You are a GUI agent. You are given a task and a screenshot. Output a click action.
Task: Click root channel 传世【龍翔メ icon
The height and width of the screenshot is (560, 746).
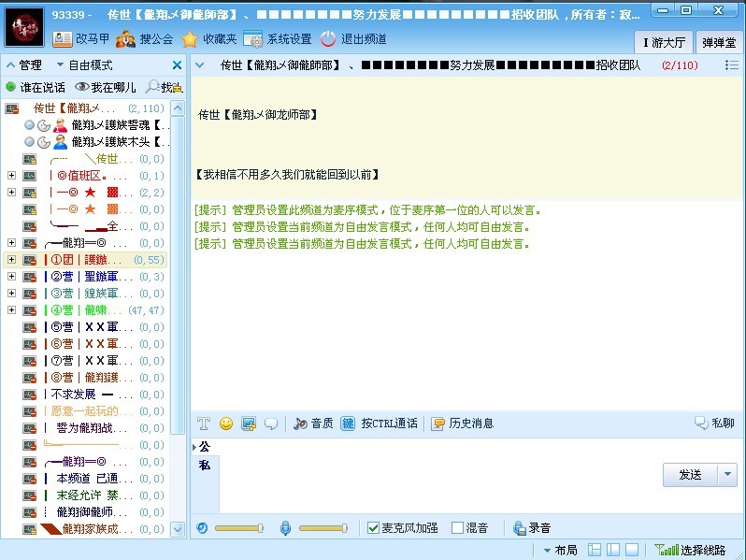(x=12, y=108)
